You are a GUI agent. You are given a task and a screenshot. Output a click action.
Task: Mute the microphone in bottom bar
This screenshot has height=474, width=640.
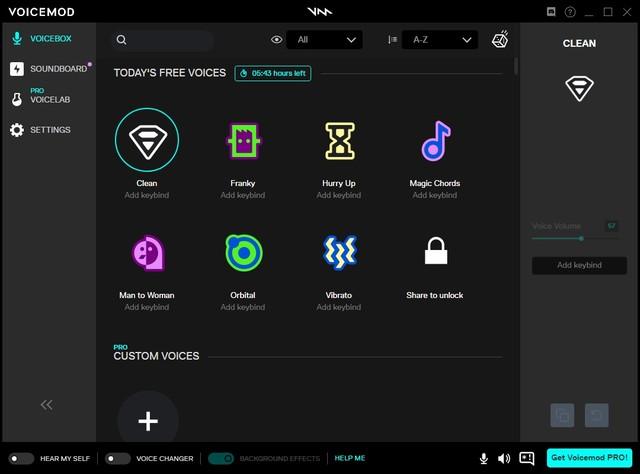(484, 458)
